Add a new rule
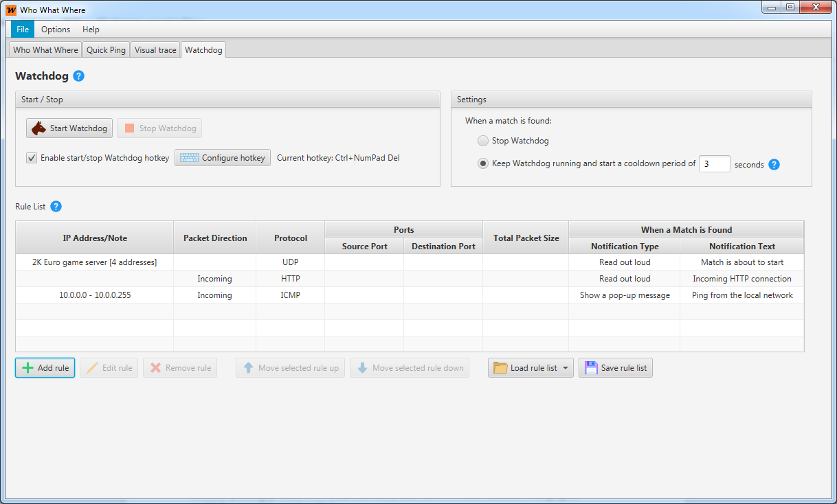Viewport: 837px width, 504px height. point(45,368)
